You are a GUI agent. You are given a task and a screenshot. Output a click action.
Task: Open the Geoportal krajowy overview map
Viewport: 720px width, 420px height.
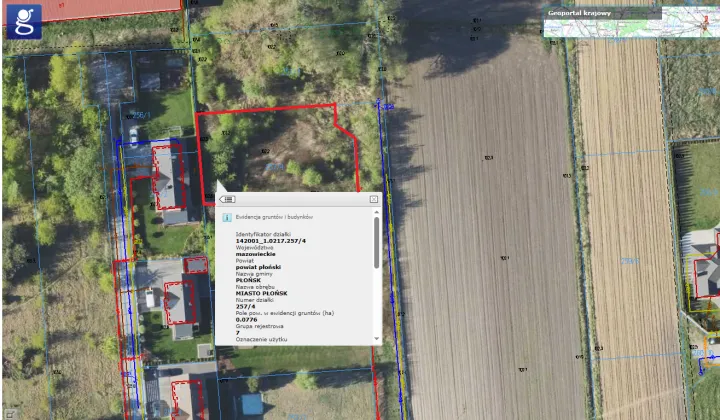[631, 22]
